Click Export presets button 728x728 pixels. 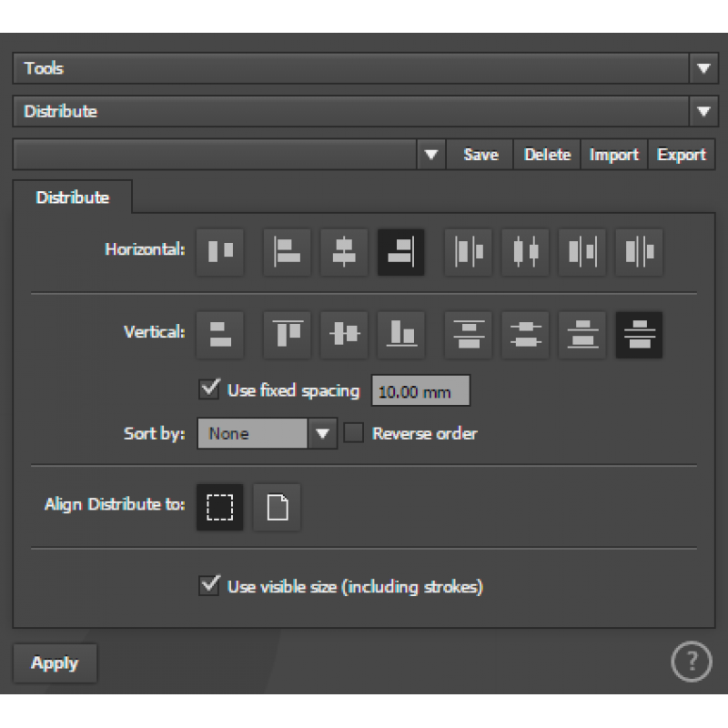[681, 154]
